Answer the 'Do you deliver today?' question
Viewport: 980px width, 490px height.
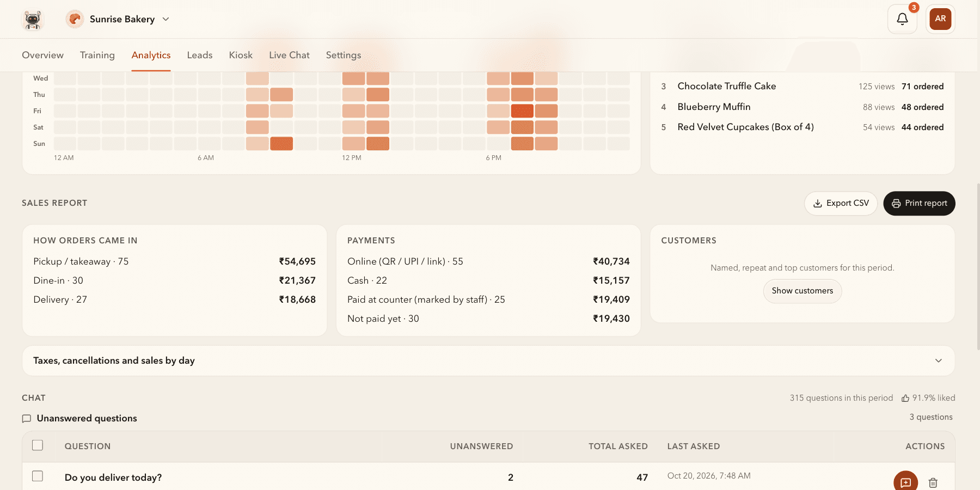(905, 482)
